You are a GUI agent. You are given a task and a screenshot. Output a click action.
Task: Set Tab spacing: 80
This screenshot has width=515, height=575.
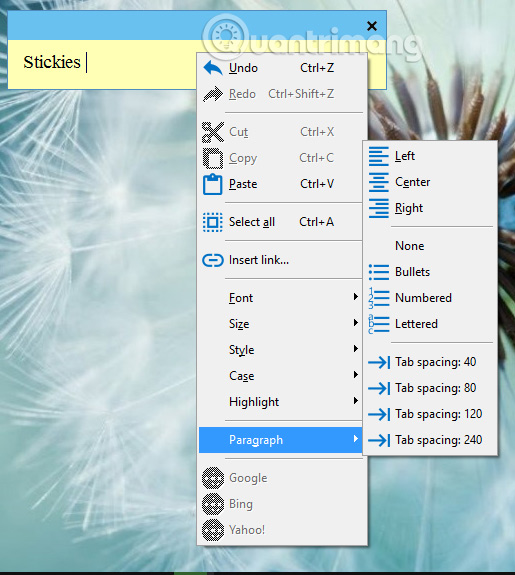[x=430, y=388]
